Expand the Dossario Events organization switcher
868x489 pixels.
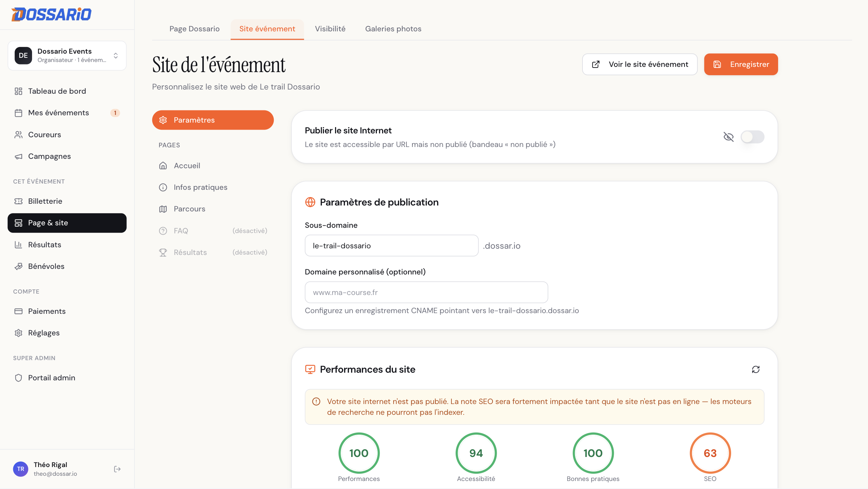pos(67,56)
